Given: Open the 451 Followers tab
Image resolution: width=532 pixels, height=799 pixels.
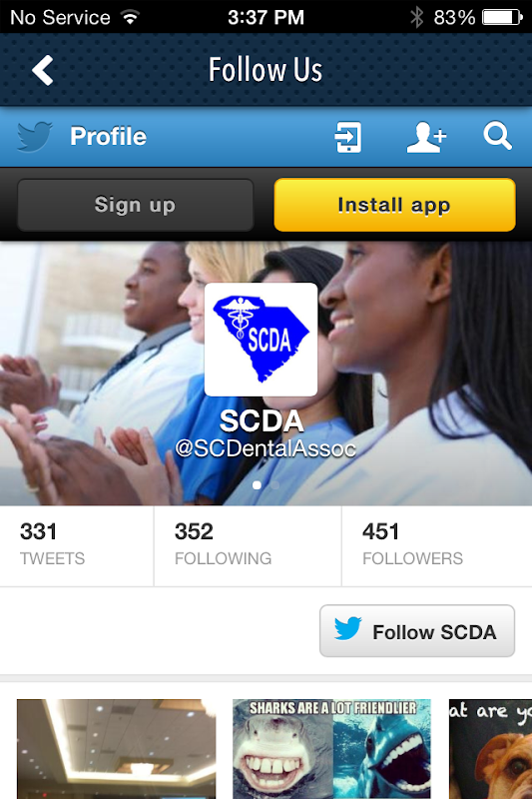Looking at the screenshot, I should [x=437, y=545].
